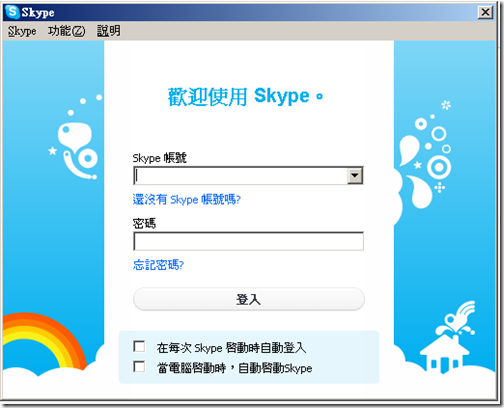The height and width of the screenshot is (408, 504).
Task: Open the 還沒有 Skype 帳號嗎? link
Action: click(187, 199)
